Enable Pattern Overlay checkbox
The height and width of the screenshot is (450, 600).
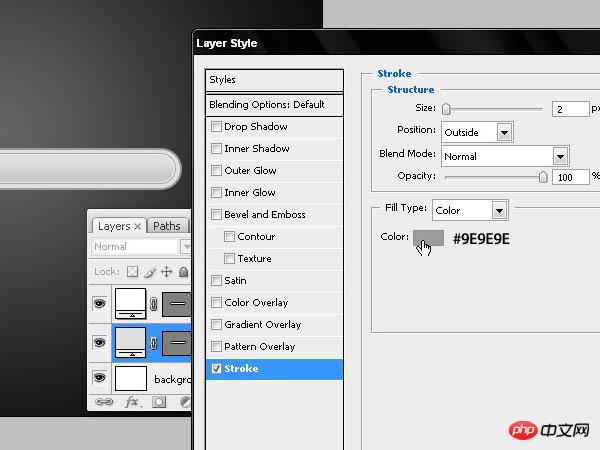(x=216, y=346)
